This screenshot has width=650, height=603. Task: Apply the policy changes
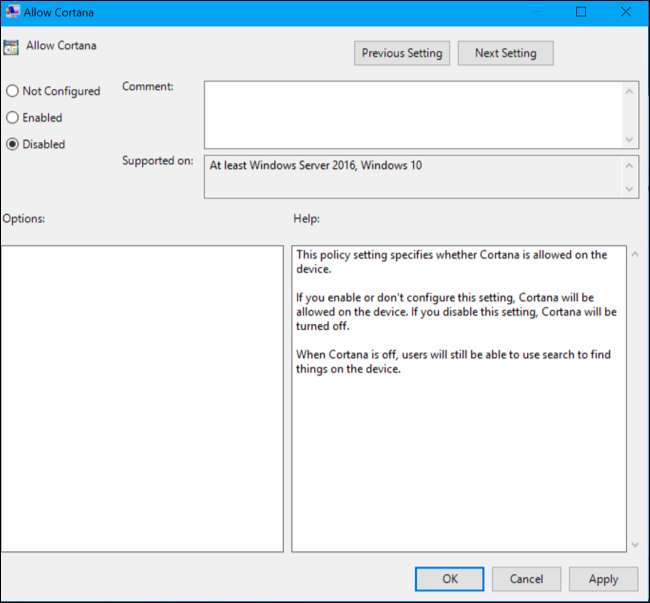603,579
